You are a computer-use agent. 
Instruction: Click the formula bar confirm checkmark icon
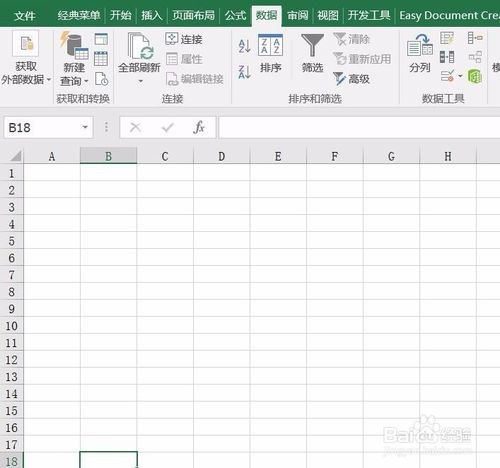click(167, 127)
